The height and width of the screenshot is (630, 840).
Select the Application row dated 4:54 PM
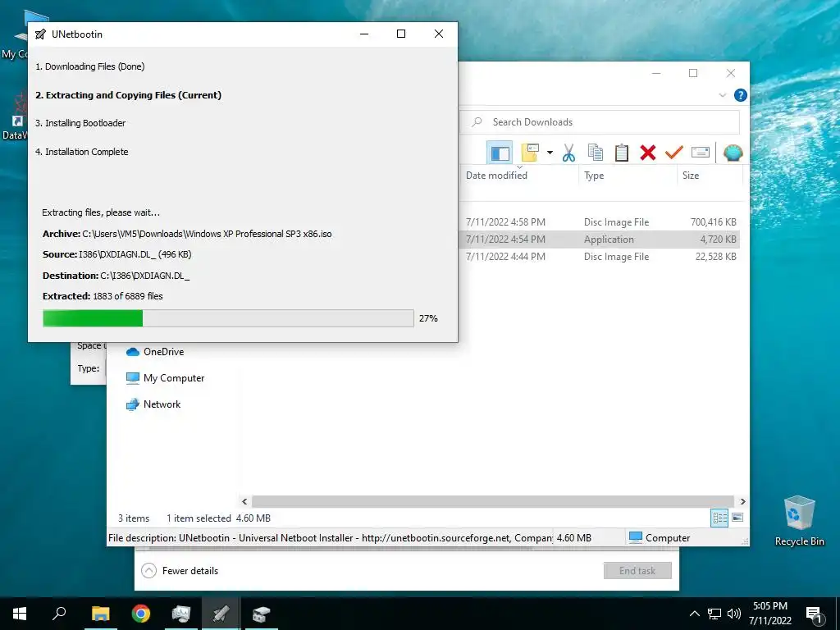600,239
